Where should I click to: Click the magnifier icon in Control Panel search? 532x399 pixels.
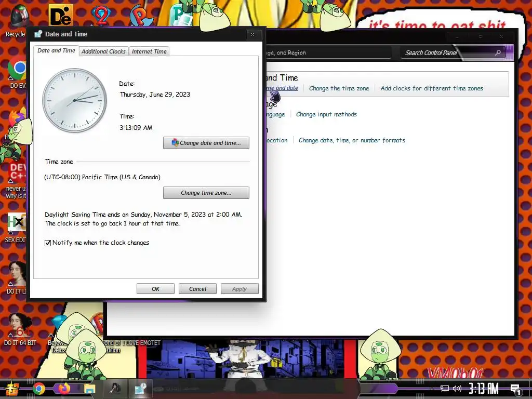click(x=498, y=52)
